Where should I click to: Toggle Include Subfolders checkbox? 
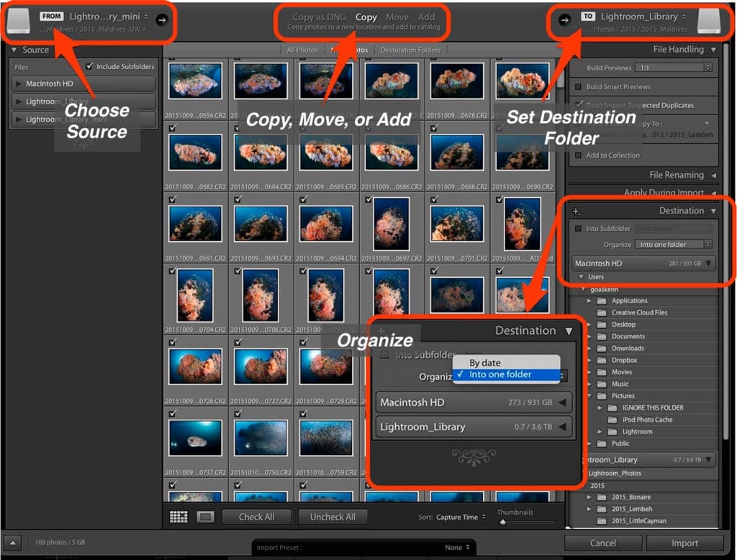tap(89, 66)
